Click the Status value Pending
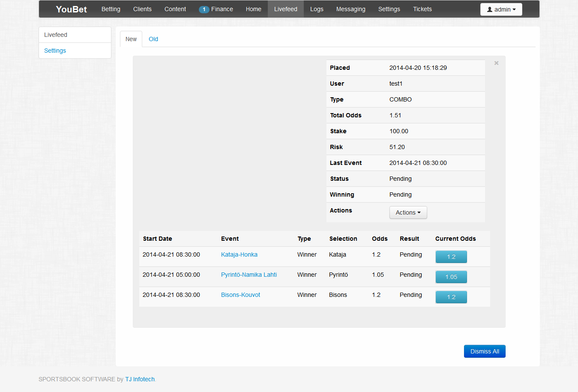This screenshot has height=392, width=578. [x=401, y=179]
